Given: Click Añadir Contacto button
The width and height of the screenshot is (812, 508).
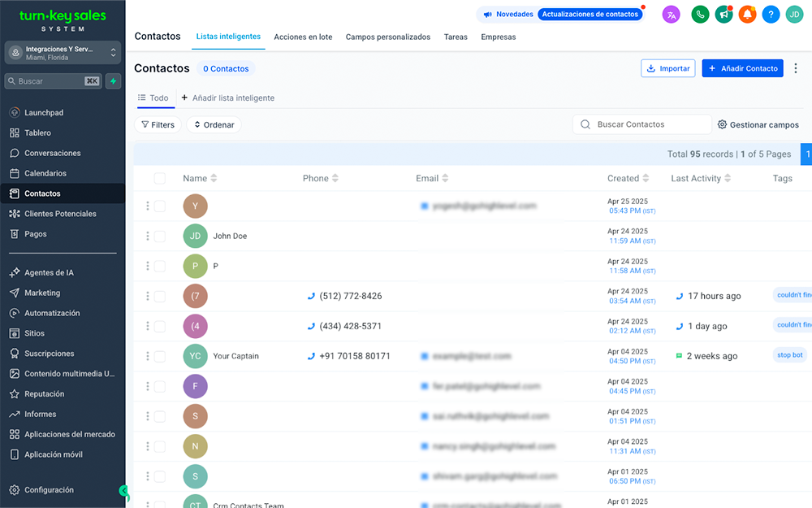Looking at the screenshot, I should coord(743,68).
